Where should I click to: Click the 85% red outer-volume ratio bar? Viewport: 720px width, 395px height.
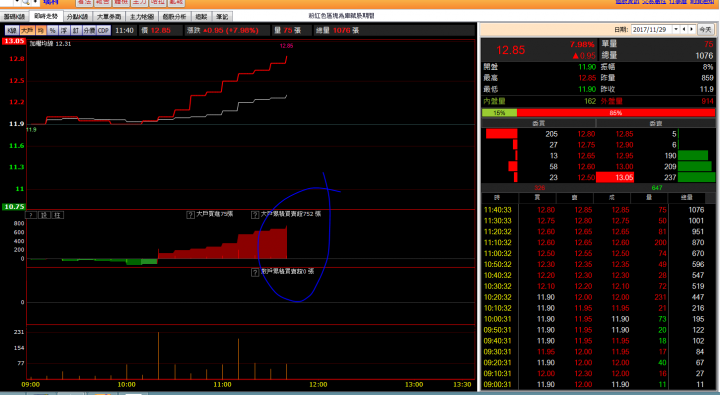(616, 113)
